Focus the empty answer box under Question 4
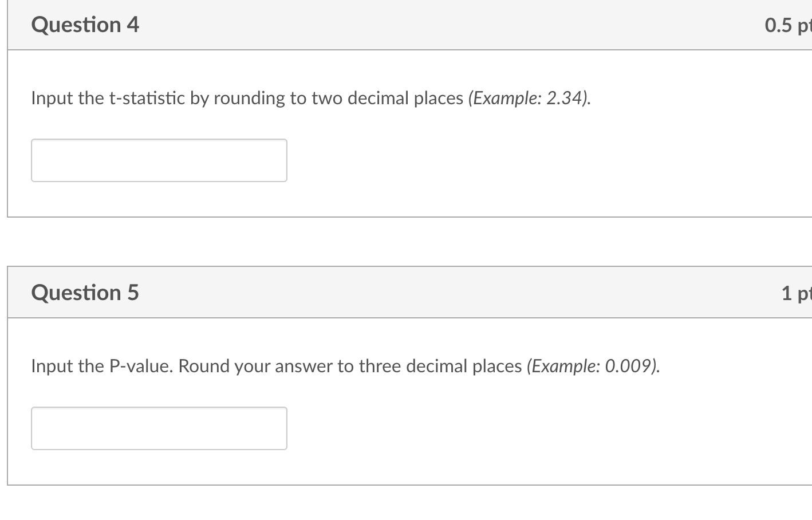The height and width of the screenshot is (520, 812). point(159,160)
